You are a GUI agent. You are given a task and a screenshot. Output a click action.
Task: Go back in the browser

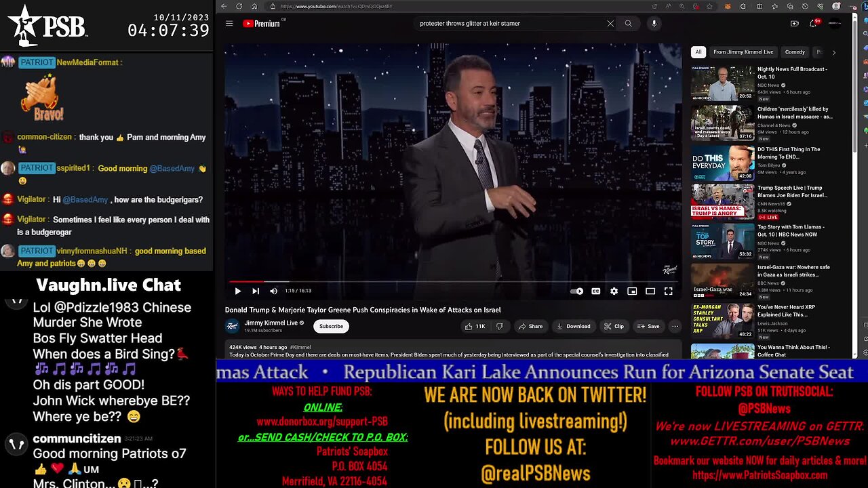point(224,6)
